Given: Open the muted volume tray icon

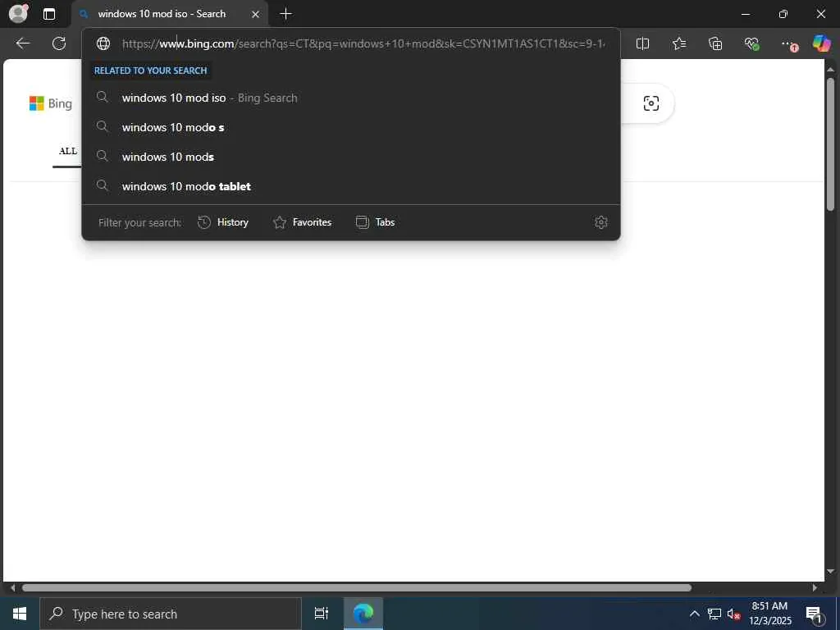Looking at the screenshot, I should [733, 614].
